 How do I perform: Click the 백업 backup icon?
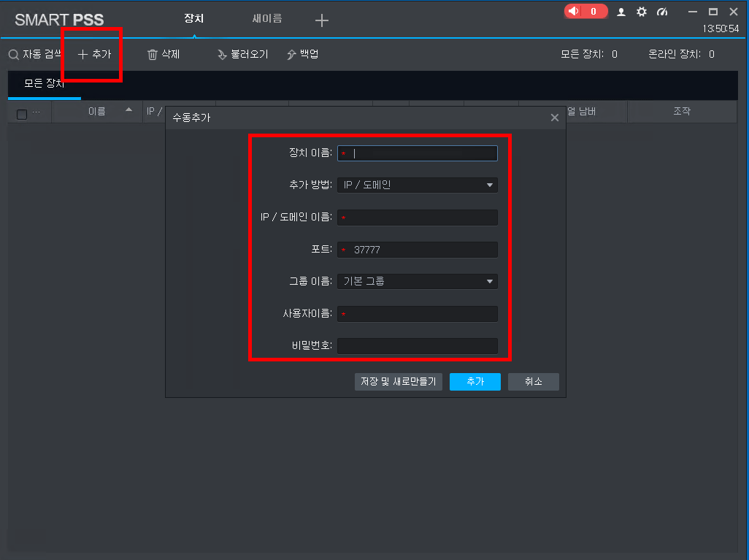coord(291,55)
